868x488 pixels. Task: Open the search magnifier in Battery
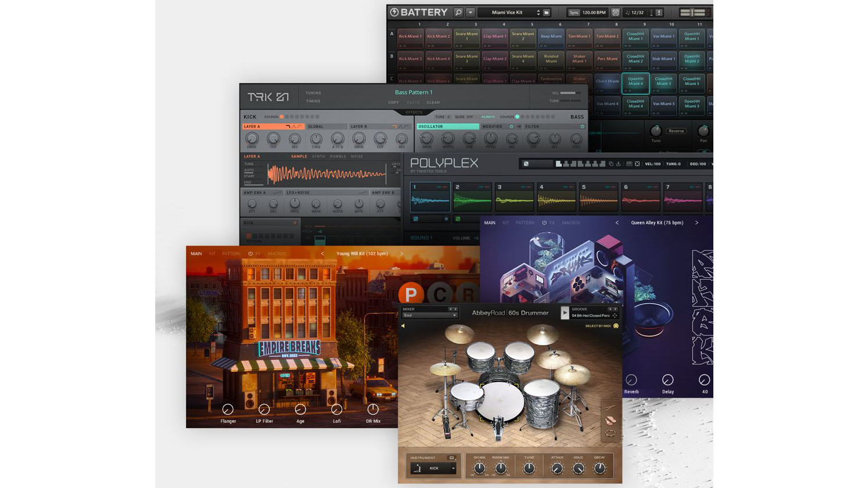click(x=458, y=12)
